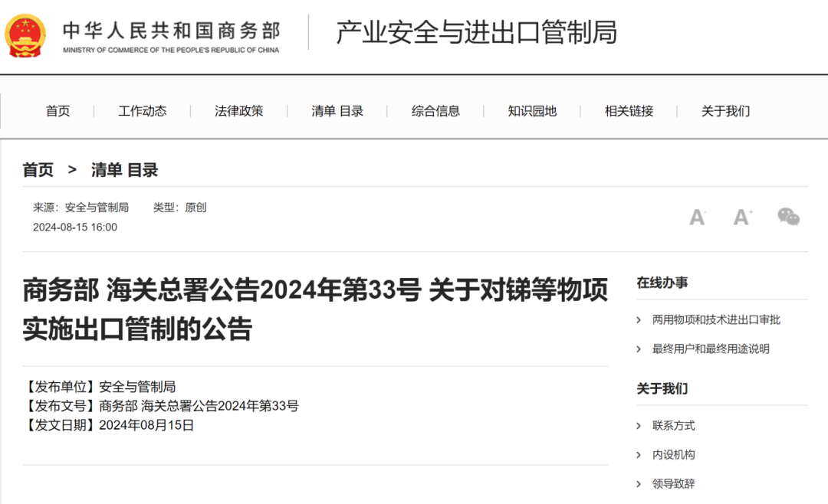Open 关于我们 in navigation bar
The width and height of the screenshot is (828, 504).
point(725,111)
